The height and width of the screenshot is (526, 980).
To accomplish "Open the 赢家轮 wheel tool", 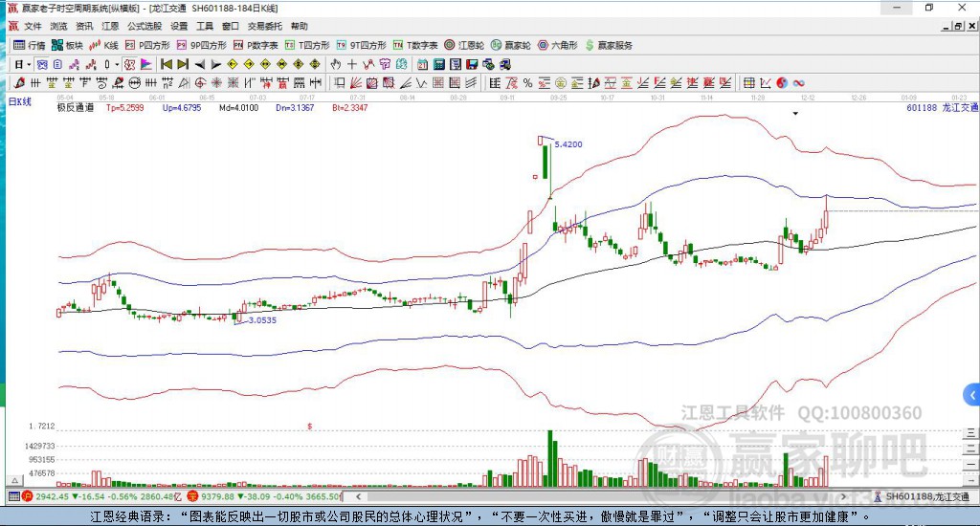I will 511,45.
